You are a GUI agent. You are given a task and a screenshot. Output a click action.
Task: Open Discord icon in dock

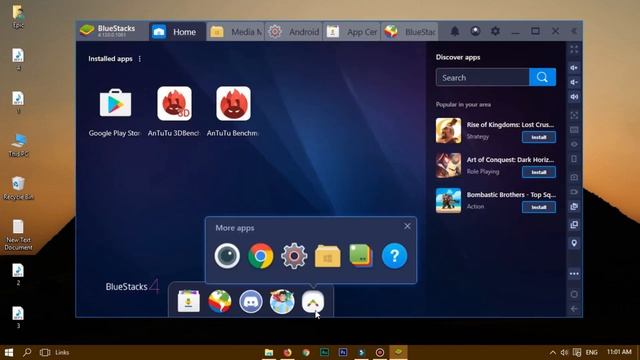251,301
